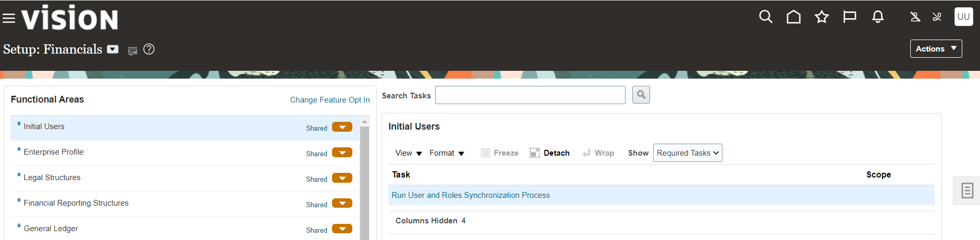Open the hamburger navigator menu
The width and height of the screenshot is (980, 240).
pyautogui.click(x=9, y=19)
